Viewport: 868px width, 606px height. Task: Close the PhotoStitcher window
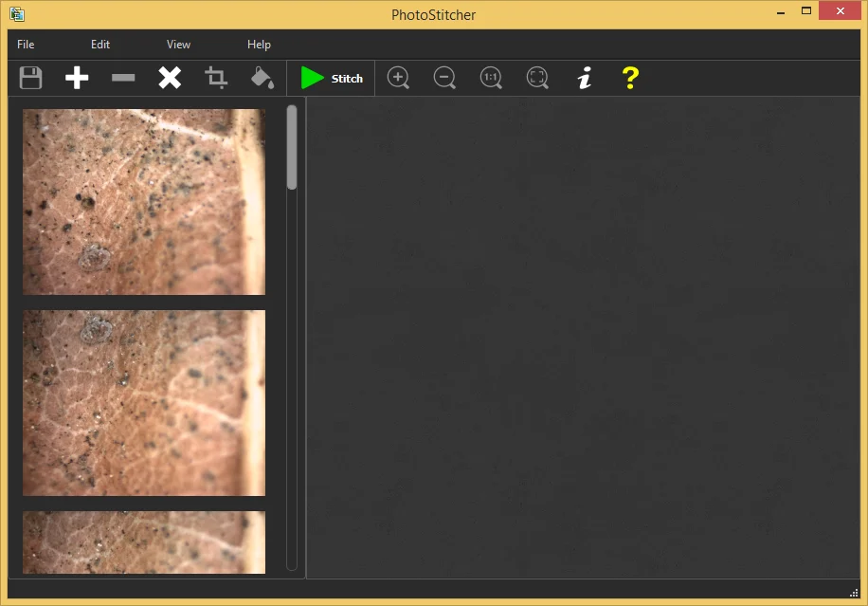click(840, 11)
